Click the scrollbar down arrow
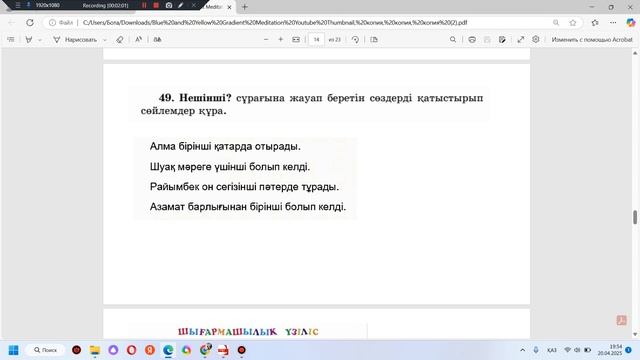640x360 pixels. point(635,334)
